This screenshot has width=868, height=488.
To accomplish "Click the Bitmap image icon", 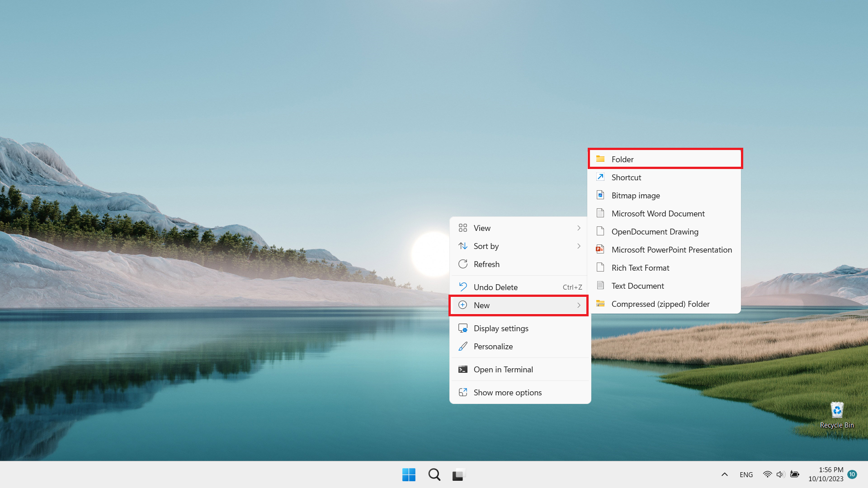I will tap(600, 195).
